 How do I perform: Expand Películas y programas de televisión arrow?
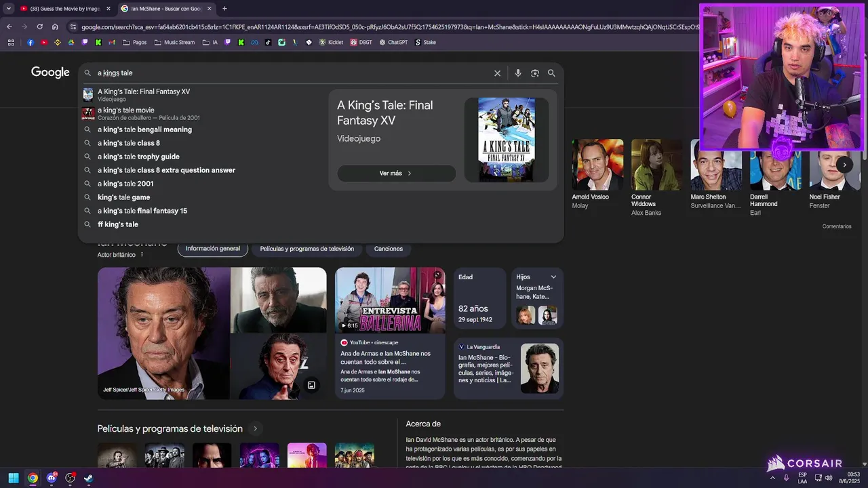(256, 428)
